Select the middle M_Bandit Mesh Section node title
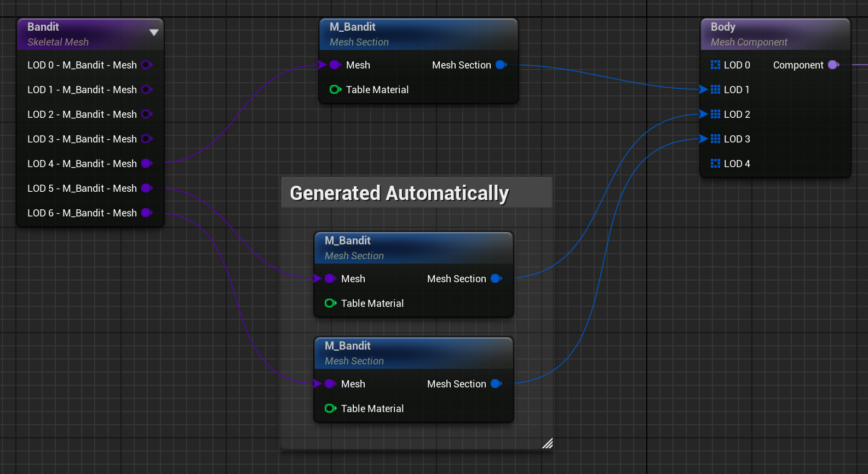Screen dimensions: 868x474 tap(413, 248)
